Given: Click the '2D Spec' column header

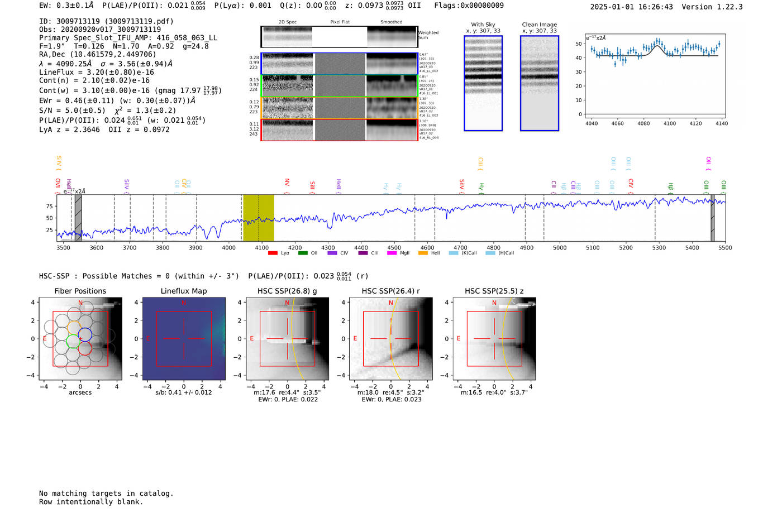Looking at the screenshot, I should coord(288,22).
